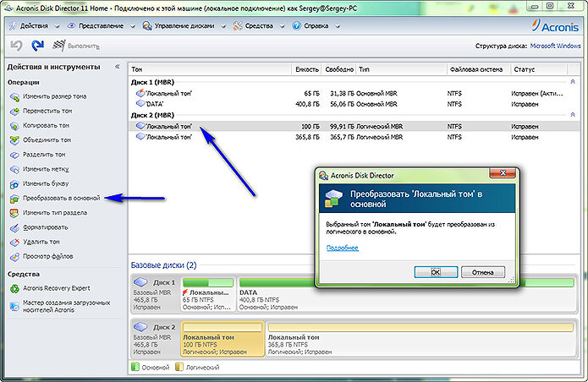
Task: Open the Управление дисками menu
Action: pos(184,26)
